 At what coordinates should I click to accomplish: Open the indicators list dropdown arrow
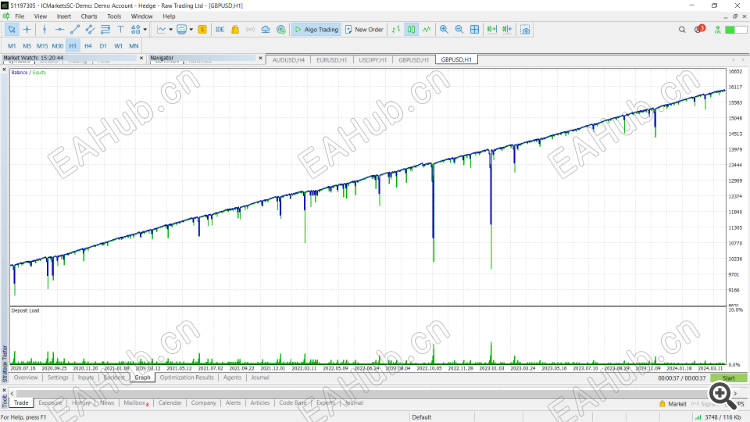pos(171,30)
